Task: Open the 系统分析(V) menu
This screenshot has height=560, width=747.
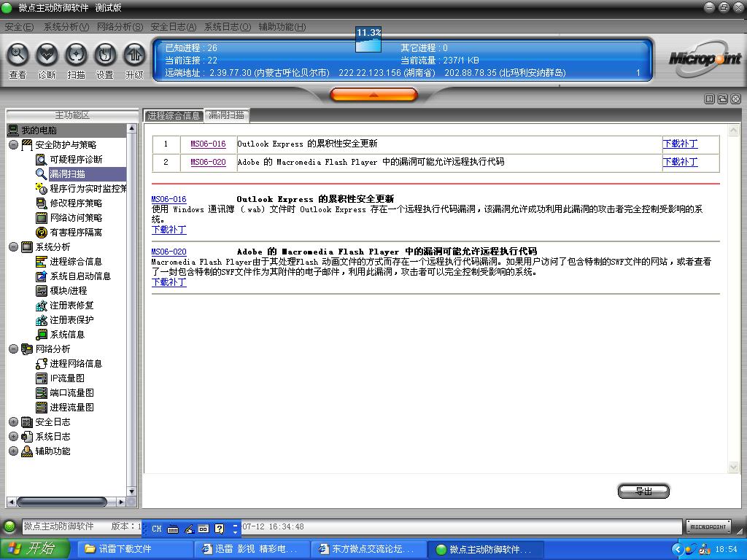Action: 66,27
